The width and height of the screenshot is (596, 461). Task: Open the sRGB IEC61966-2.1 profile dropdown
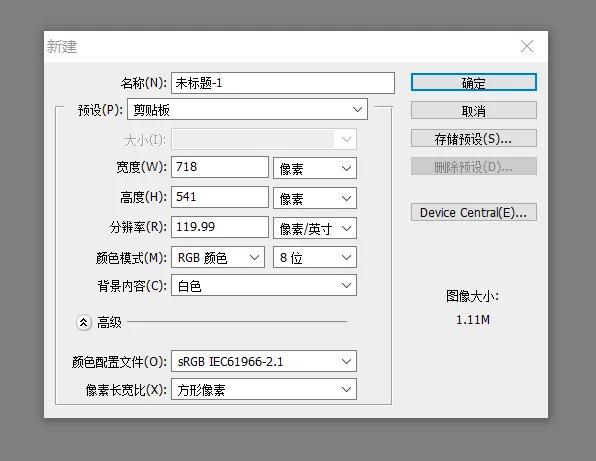[x=264, y=361]
